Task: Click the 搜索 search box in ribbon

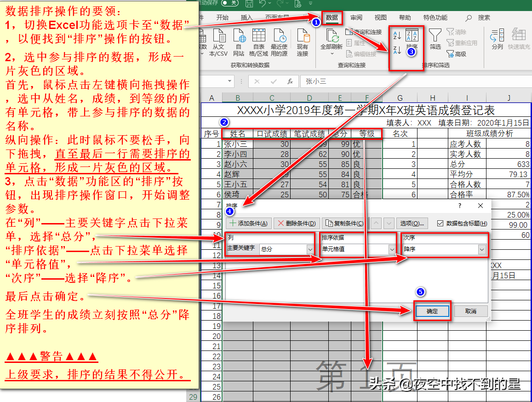Action: pos(478,17)
